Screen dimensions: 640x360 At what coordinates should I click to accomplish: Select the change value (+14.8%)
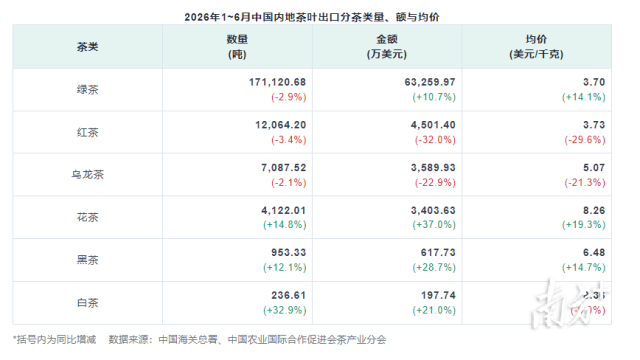coord(284,225)
